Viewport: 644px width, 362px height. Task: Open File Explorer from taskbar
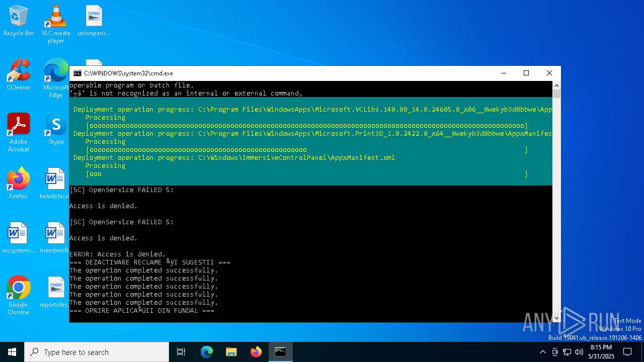[231, 352]
